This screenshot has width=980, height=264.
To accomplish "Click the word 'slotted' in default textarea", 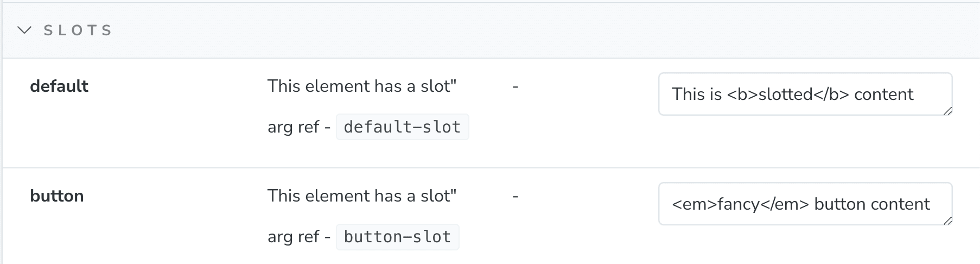I will 785,95.
